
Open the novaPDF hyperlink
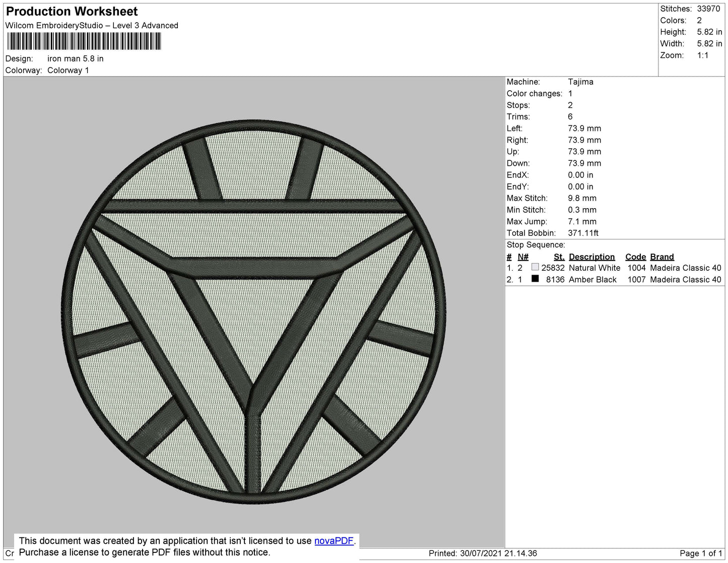click(334, 541)
